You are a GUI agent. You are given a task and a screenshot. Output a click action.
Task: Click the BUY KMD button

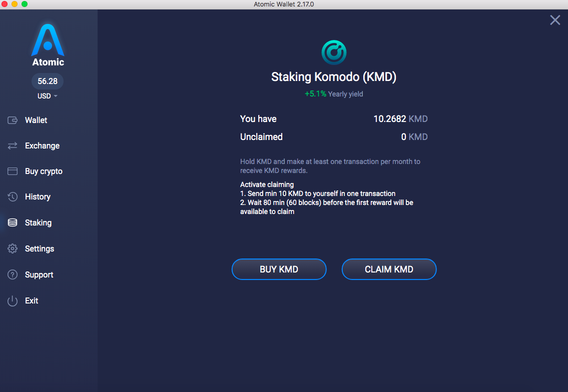tap(279, 269)
